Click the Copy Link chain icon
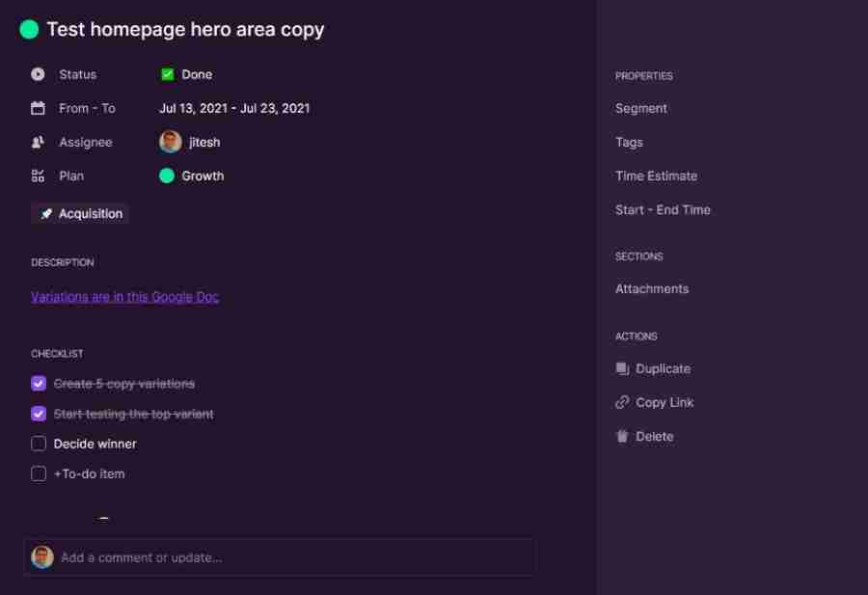Screen dimensions: 868x595 [622, 402]
